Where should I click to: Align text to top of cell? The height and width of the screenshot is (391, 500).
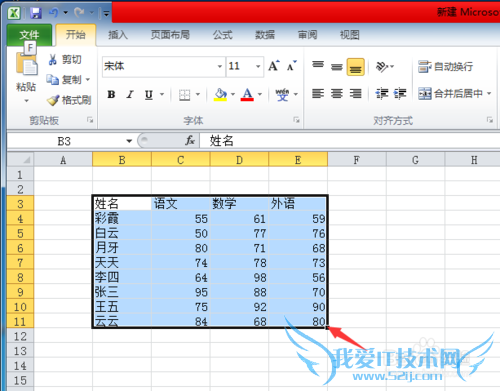[318, 66]
